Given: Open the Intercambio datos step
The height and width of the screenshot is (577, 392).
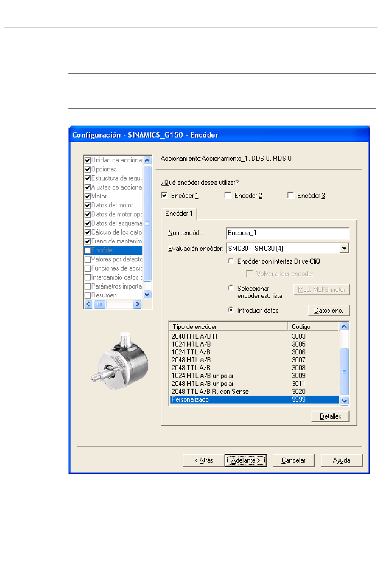Looking at the screenshot, I should coord(113,277).
